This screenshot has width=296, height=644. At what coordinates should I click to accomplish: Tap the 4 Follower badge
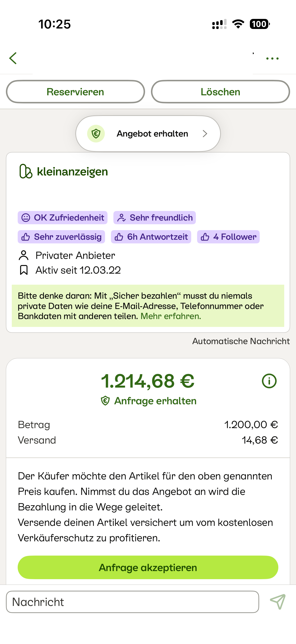(228, 237)
